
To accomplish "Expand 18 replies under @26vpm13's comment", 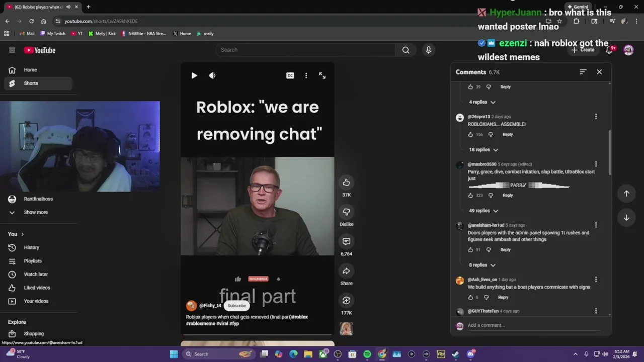I will pos(484,149).
